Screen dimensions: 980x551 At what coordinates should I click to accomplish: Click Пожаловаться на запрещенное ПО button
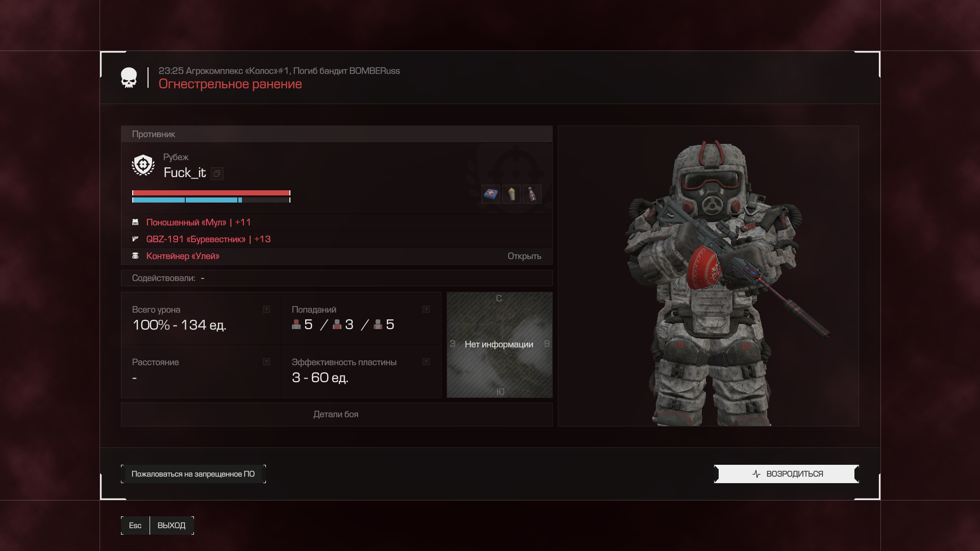tap(193, 474)
